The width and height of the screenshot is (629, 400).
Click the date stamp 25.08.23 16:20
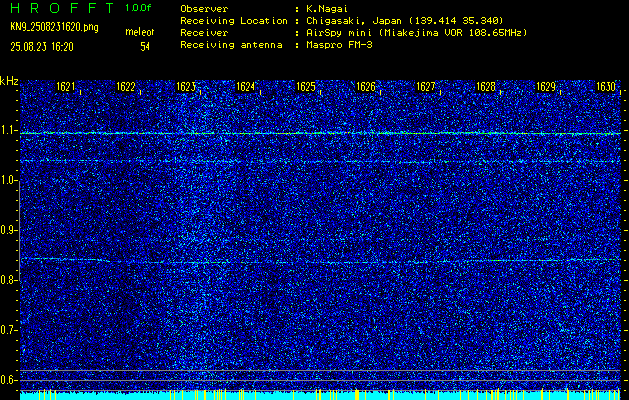tap(42, 47)
